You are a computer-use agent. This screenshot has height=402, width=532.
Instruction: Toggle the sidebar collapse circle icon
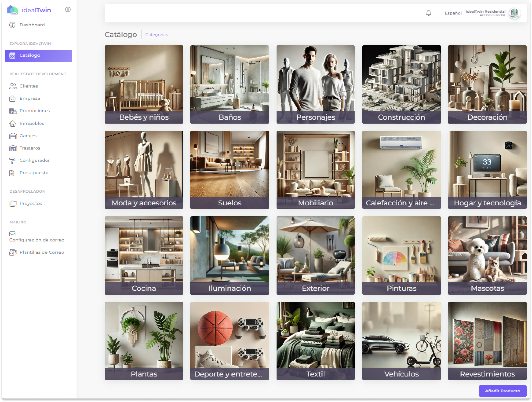pos(68,10)
